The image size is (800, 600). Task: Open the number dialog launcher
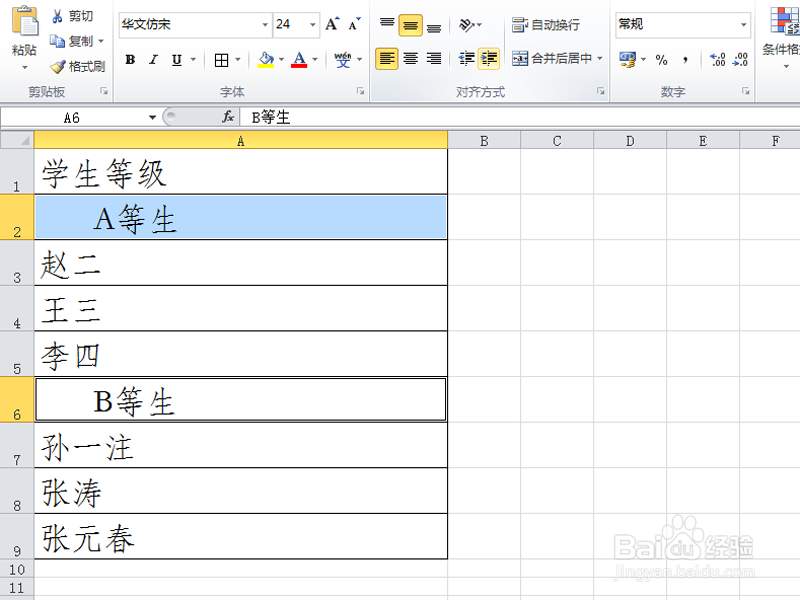point(746,91)
